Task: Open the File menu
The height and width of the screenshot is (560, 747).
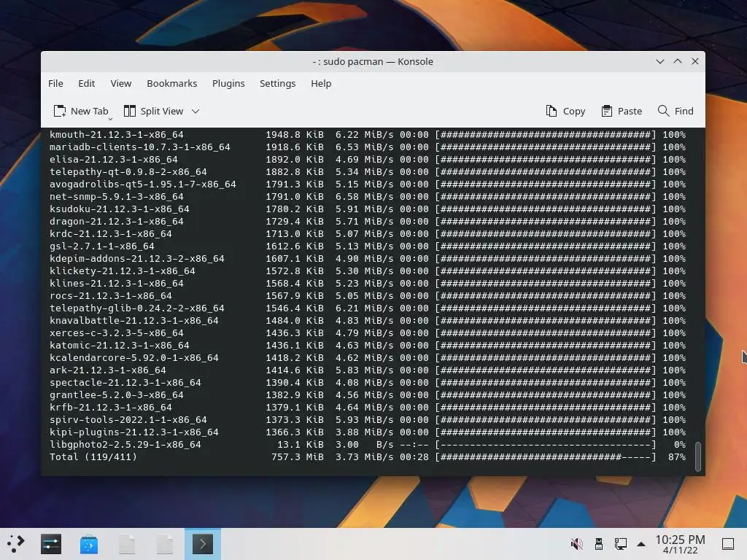Action: [55, 83]
